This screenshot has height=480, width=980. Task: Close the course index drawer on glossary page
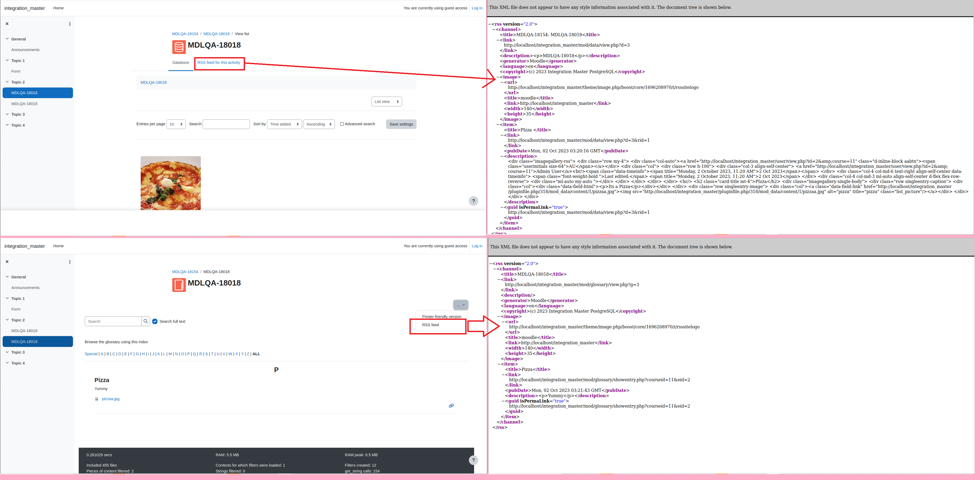tap(7, 261)
